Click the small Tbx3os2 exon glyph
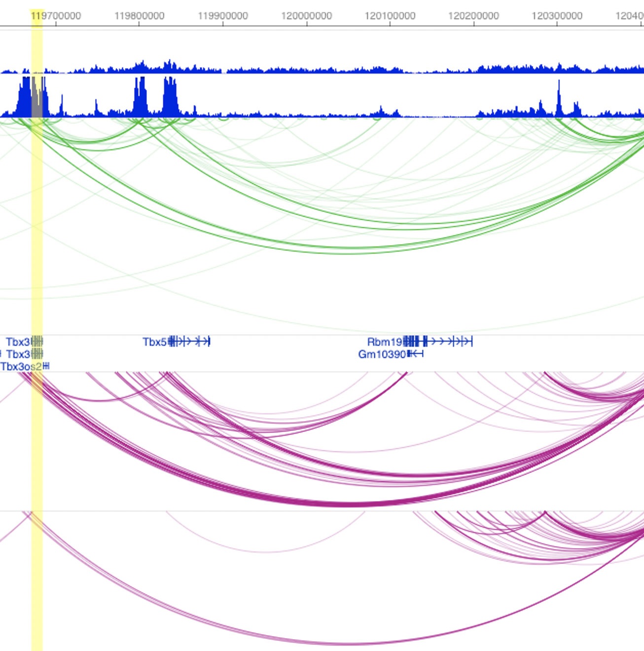This screenshot has height=651, width=644. click(x=45, y=367)
